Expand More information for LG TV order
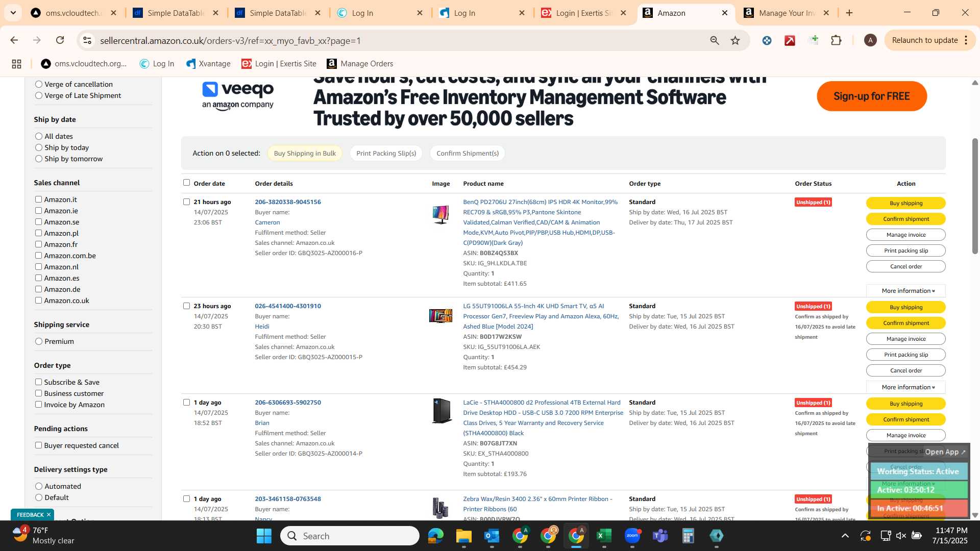 coord(906,387)
